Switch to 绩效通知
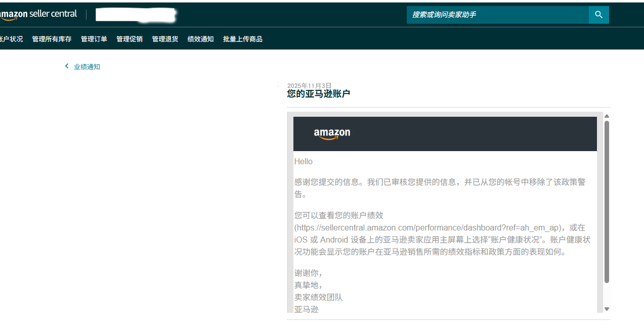The width and height of the screenshot is (644, 328). click(x=200, y=39)
